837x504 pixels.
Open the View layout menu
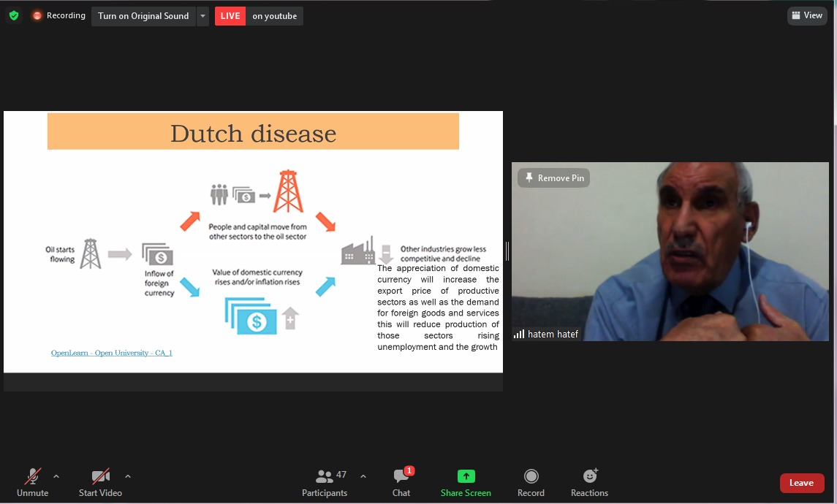807,15
